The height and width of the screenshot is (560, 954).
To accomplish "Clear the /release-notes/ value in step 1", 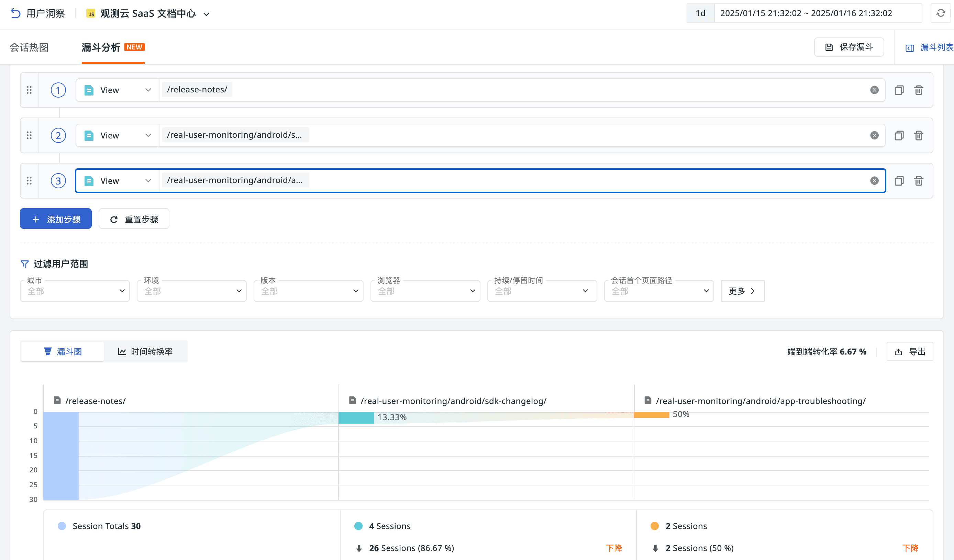I will [874, 90].
